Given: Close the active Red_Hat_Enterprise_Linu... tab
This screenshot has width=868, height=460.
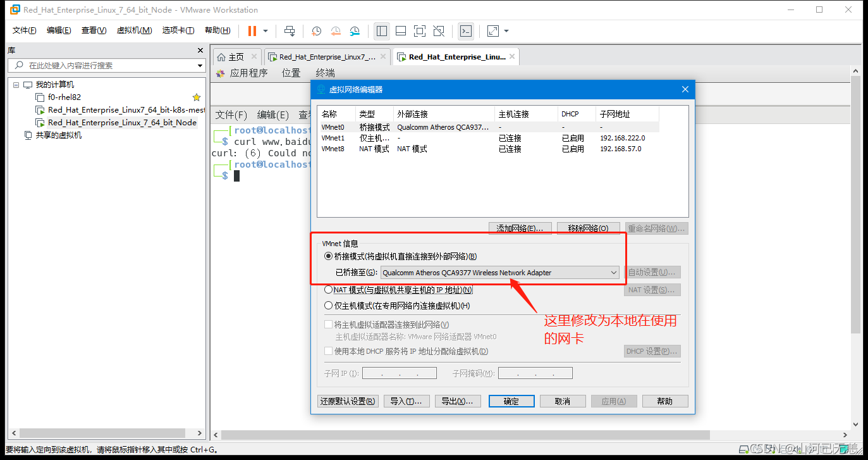Looking at the screenshot, I should pyautogui.click(x=512, y=57).
